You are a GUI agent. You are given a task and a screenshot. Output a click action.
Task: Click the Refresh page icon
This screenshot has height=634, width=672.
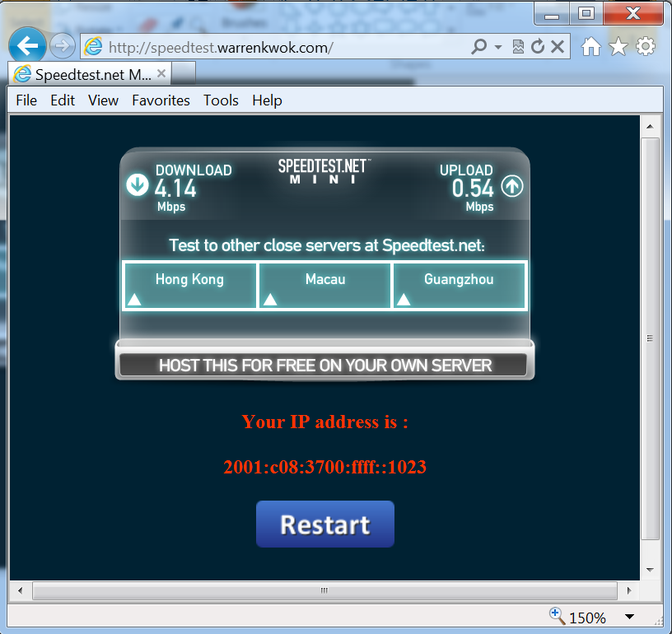tap(538, 46)
